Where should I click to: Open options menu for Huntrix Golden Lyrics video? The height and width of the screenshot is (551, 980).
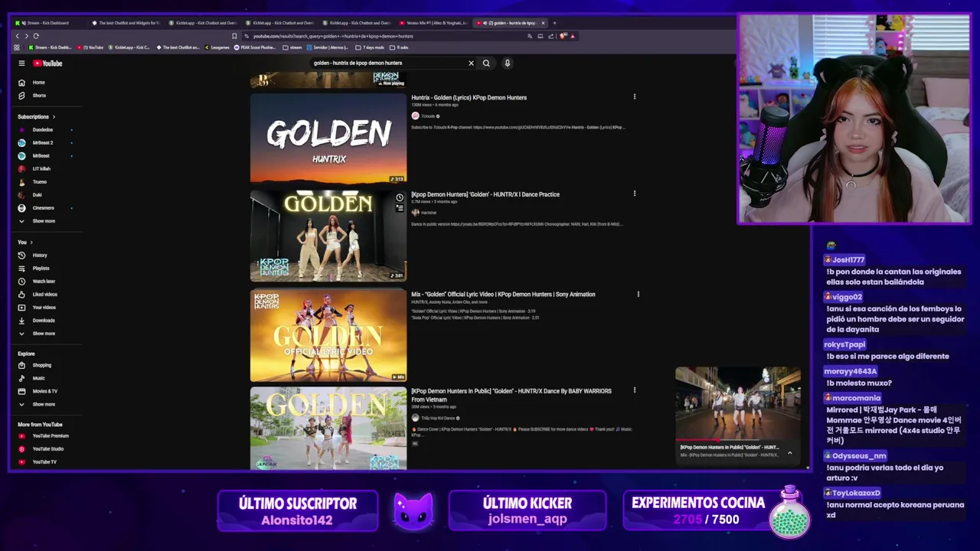coord(634,97)
